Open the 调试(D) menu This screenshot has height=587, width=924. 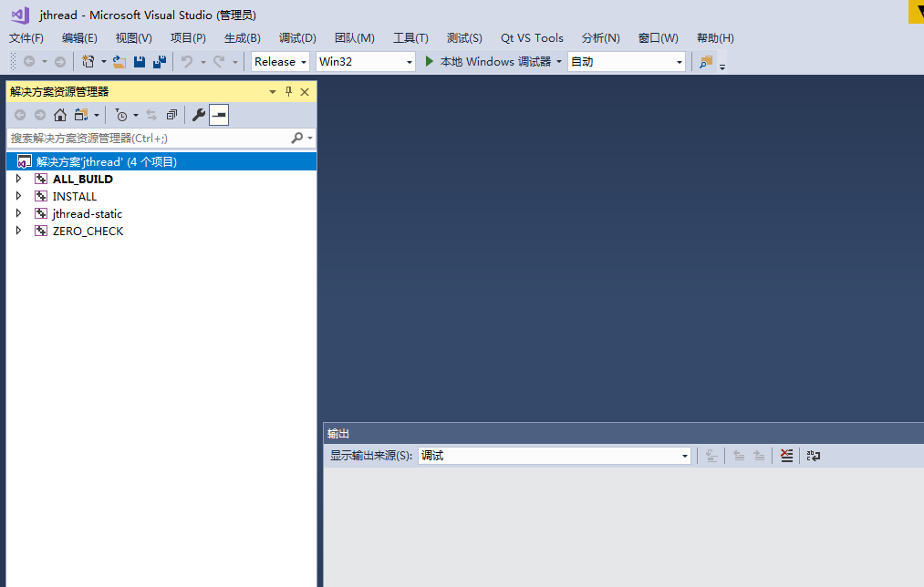297,38
